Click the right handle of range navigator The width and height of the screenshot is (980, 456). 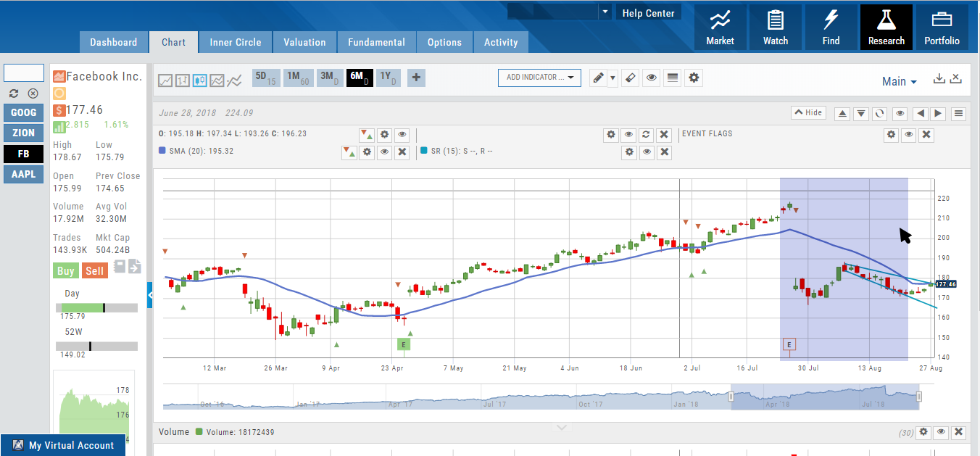click(919, 397)
